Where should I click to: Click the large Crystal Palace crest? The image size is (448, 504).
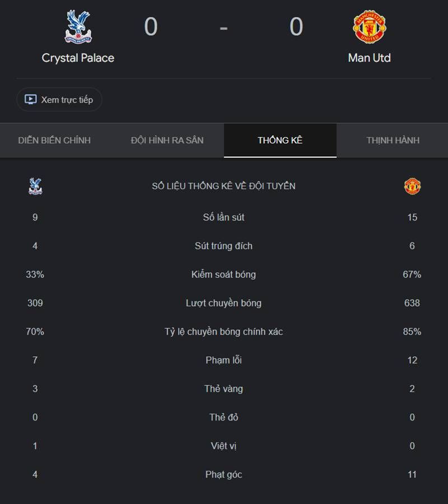tap(78, 27)
